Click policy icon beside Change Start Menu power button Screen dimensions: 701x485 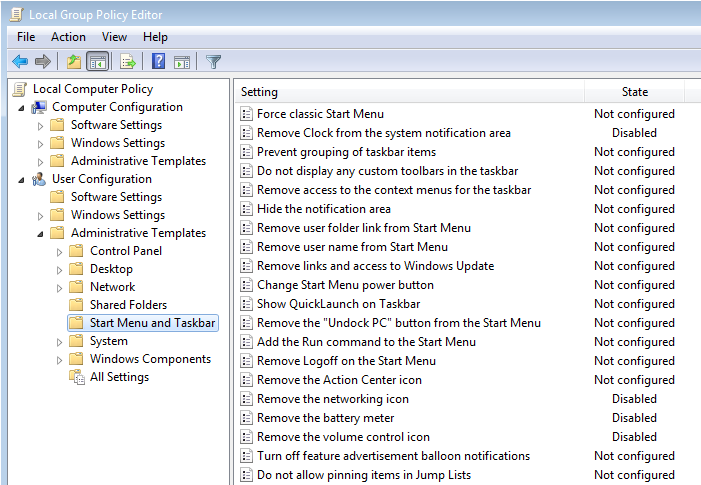(246, 285)
